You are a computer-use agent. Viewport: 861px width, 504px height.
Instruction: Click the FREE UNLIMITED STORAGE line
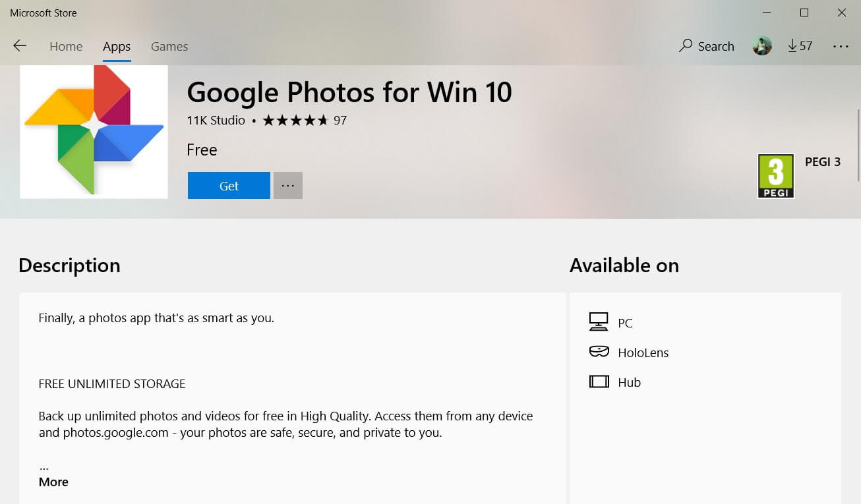click(x=112, y=384)
